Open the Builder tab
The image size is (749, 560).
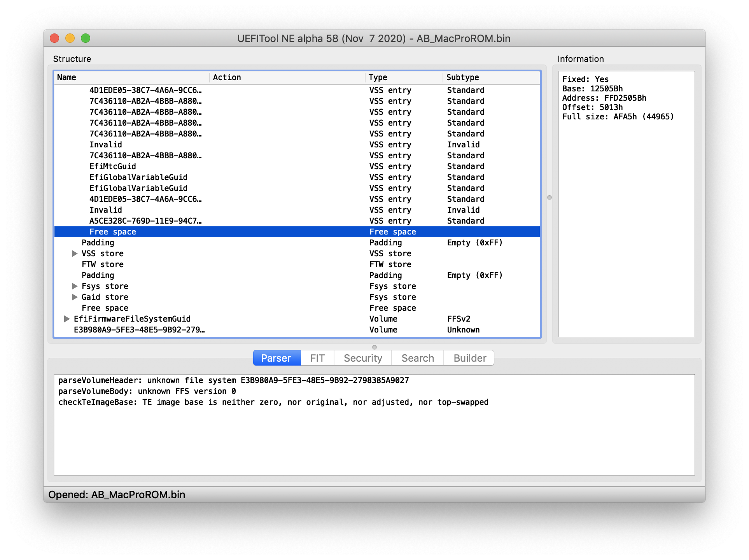click(469, 358)
